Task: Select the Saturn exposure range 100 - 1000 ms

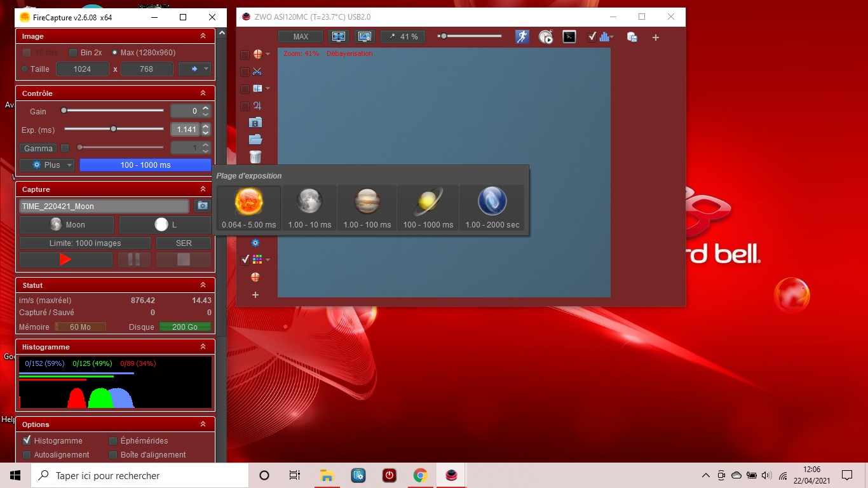Action: (428, 210)
